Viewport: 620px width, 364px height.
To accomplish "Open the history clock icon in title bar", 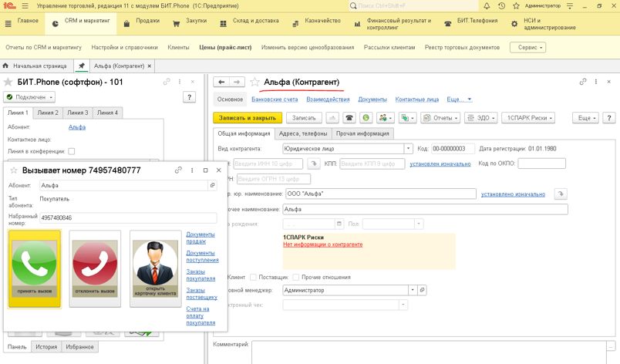I will click(501, 6).
